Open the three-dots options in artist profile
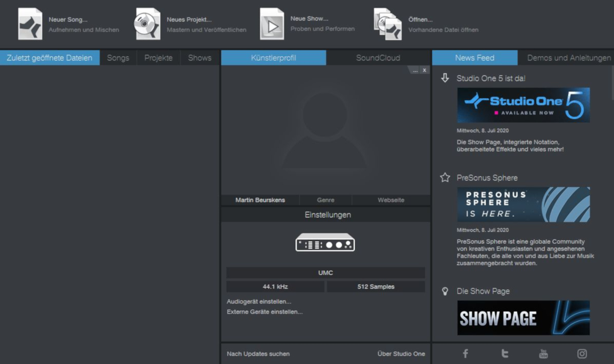 tap(415, 70)
